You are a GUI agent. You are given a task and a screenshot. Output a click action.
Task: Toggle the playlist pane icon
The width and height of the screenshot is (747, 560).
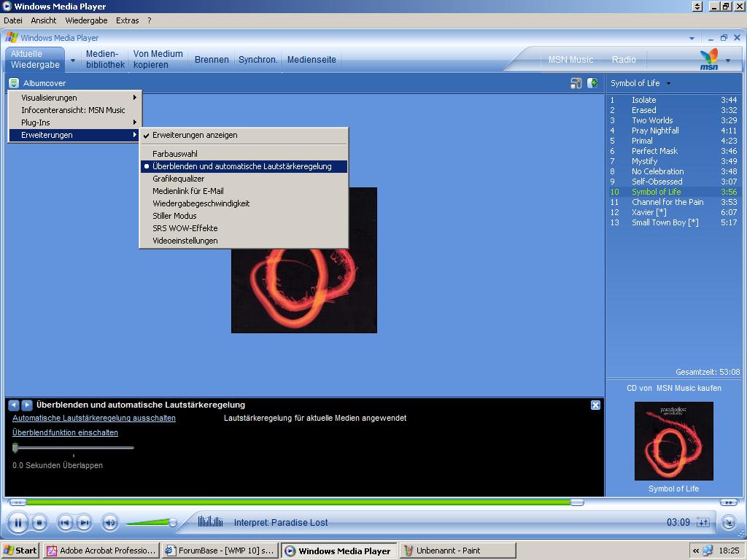(x=592, y=83)
